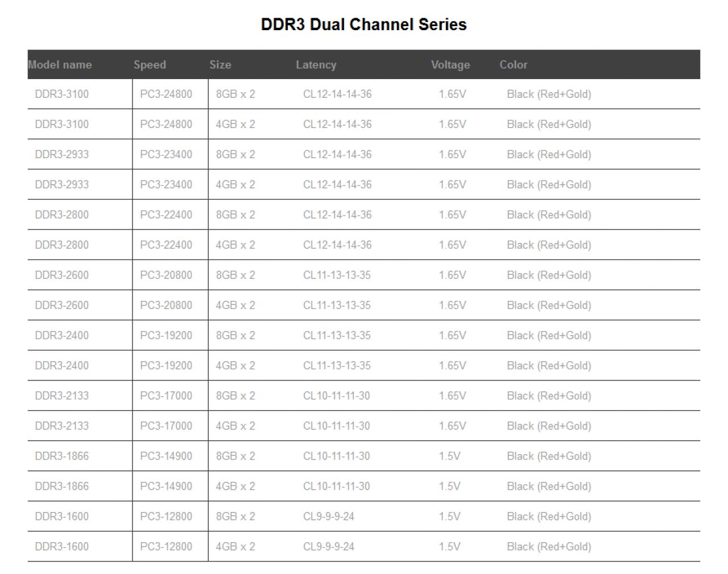The width and height of the screenshot is (728, 574).
Task: Click the Model name column header
Action: pyautogui.click(x=60, y=65)
